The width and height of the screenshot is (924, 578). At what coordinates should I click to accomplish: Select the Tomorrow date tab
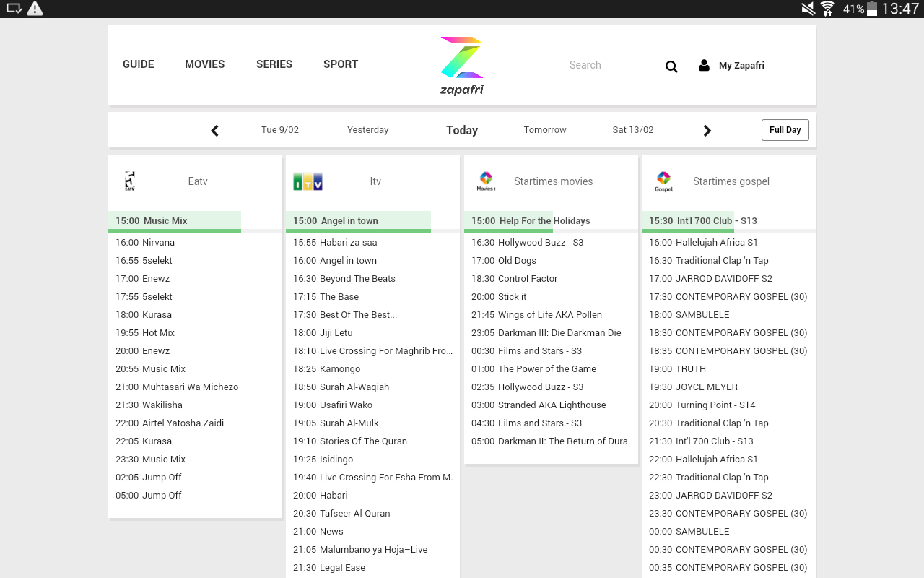(x=545, y=130)
